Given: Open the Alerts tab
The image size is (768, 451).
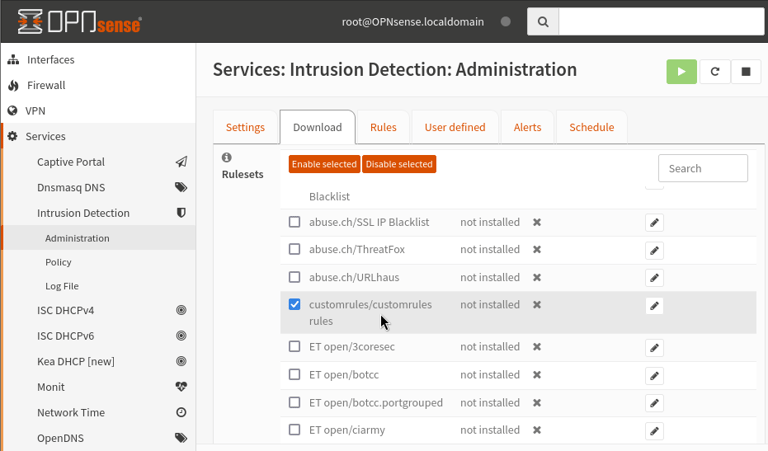Looking at the screenshot, I should (x=527, y=127).
